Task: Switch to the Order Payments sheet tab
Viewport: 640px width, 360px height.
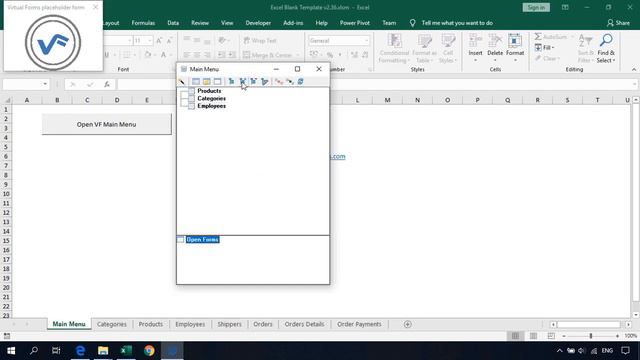Action: coord(359,324)
